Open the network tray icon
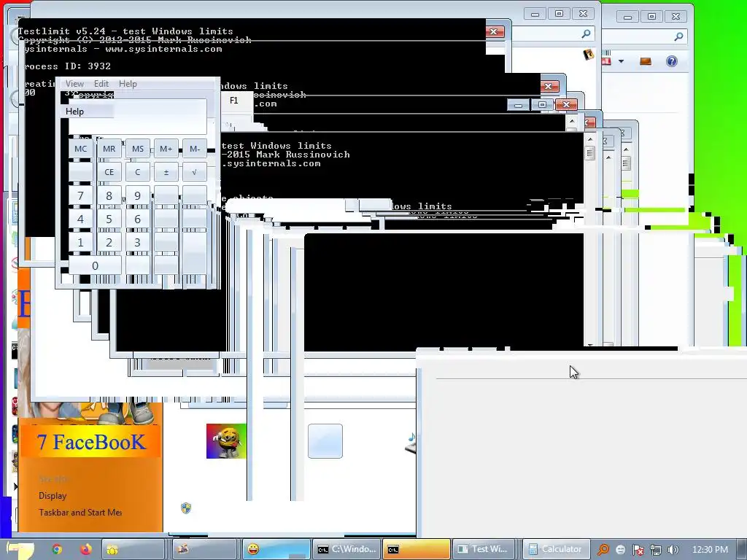This screenshot has width=747, height=560. pos(656,550)
